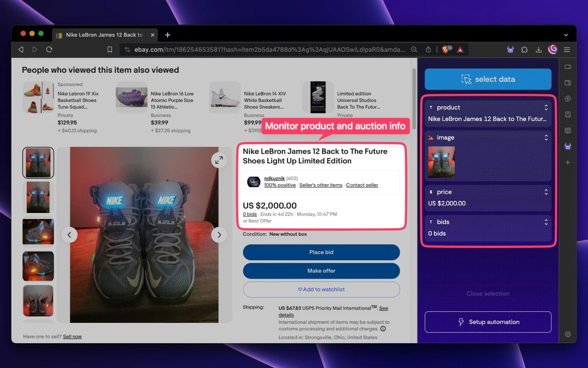
Task: Click Setup automation button
Action: (x=488, y=322)
